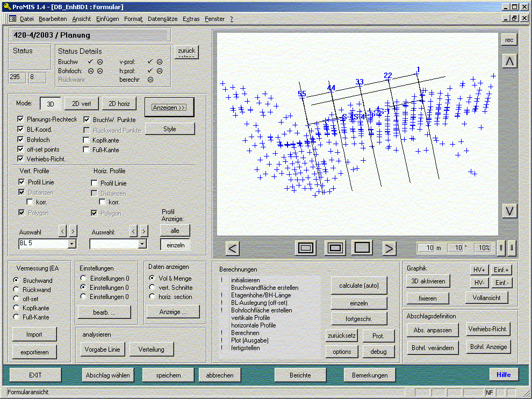Click the previous arrow beside vertical Auswahl
The height and width of the screenshot is (399, 532).
[62, 231]
